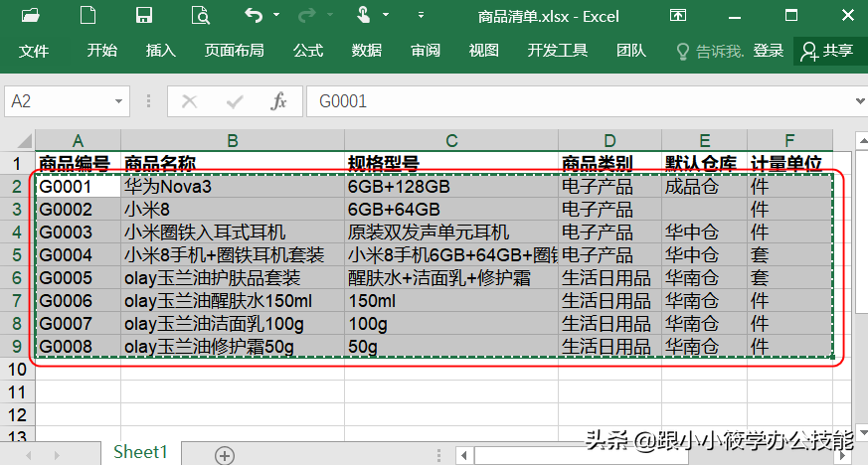Select column A header

[79, 140]
